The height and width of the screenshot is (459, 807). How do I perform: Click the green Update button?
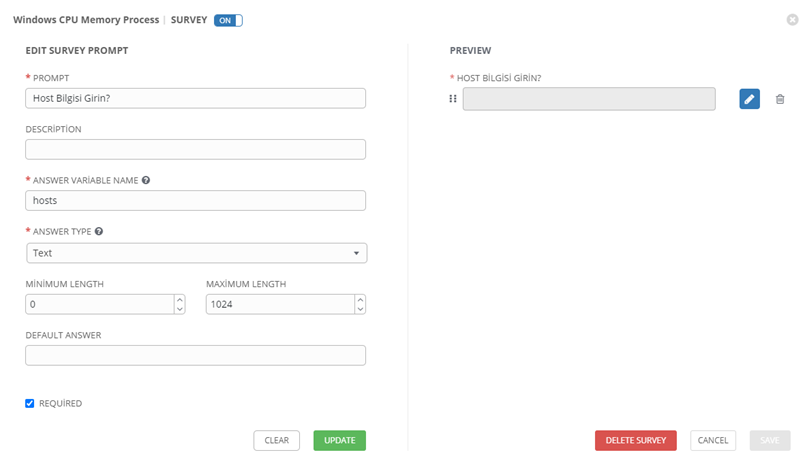[340, 440]
